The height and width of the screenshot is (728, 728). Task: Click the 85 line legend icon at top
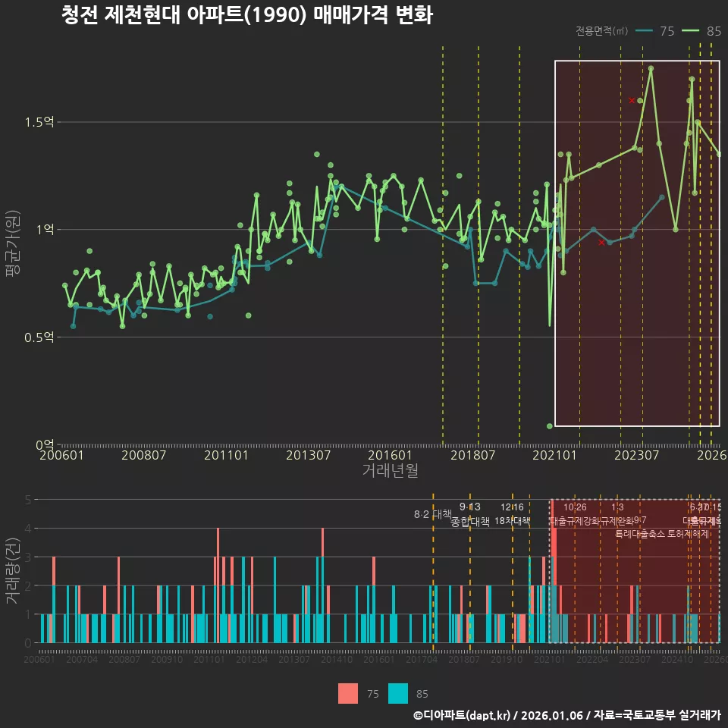click(x=691, y=31)
